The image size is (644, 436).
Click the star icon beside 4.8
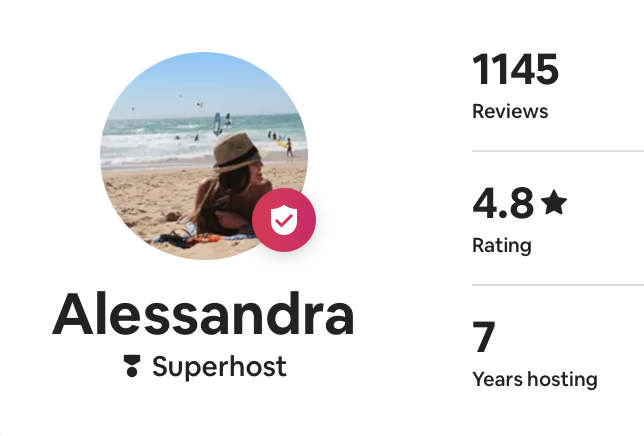tap(554, 204)
